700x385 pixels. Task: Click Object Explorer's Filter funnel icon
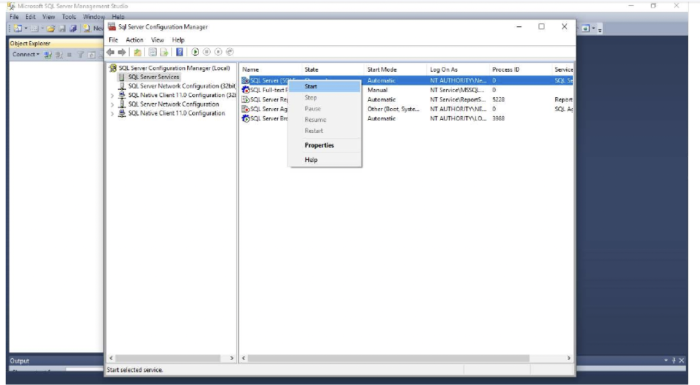(x=80, y=54)
